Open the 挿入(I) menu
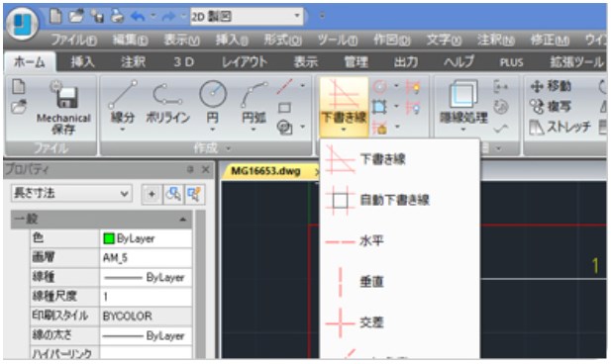The height and width of the screenshot is (364, 611). pyautogui.click(x=233, y=40)
